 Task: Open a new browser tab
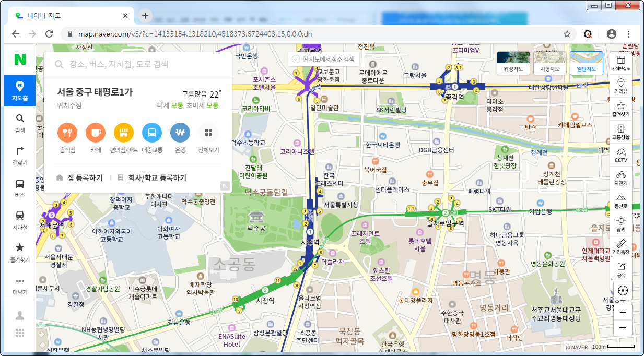[x=145, y=15]
